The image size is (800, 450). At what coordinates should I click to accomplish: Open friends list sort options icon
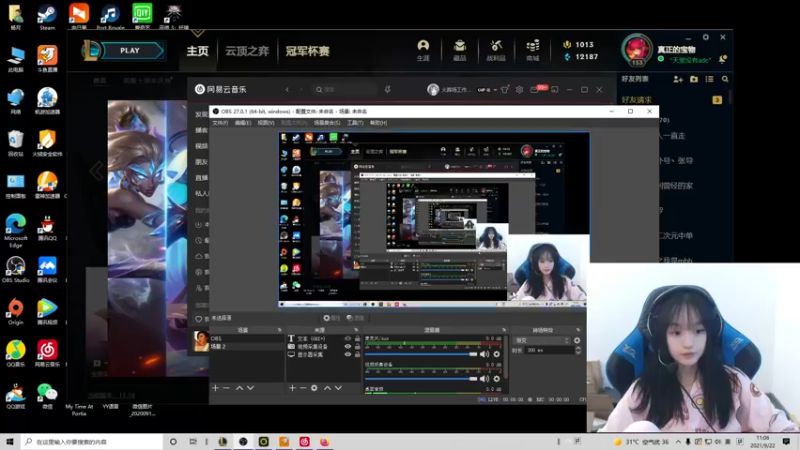pyautogui.click(x=709, y=79)
